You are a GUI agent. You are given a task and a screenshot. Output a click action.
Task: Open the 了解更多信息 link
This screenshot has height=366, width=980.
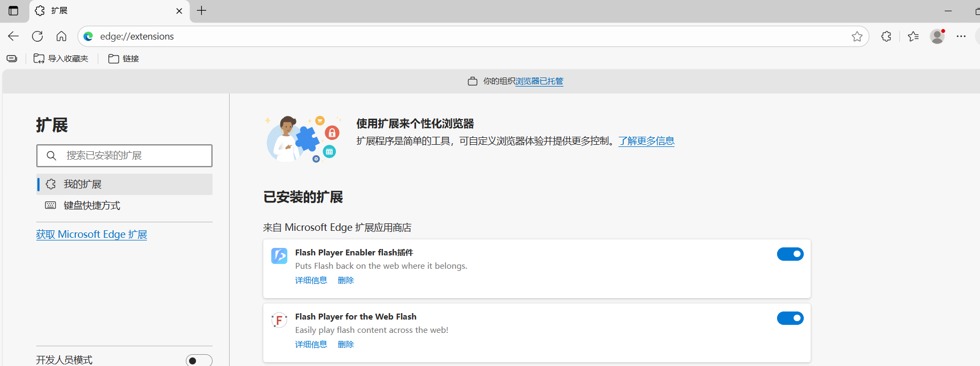coord(646,141)
